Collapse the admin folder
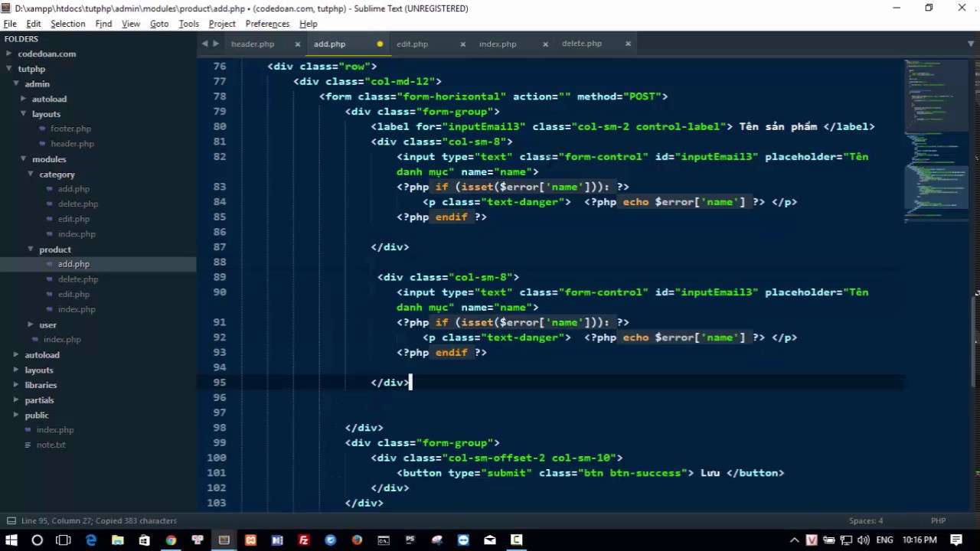The image size is (980, 551). (16, 83)
